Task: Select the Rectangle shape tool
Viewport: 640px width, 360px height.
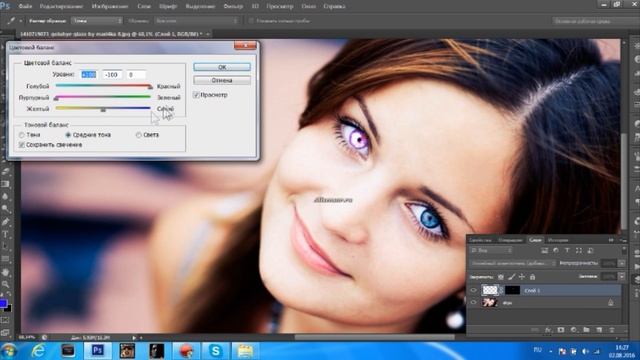Action: point(5,259)
